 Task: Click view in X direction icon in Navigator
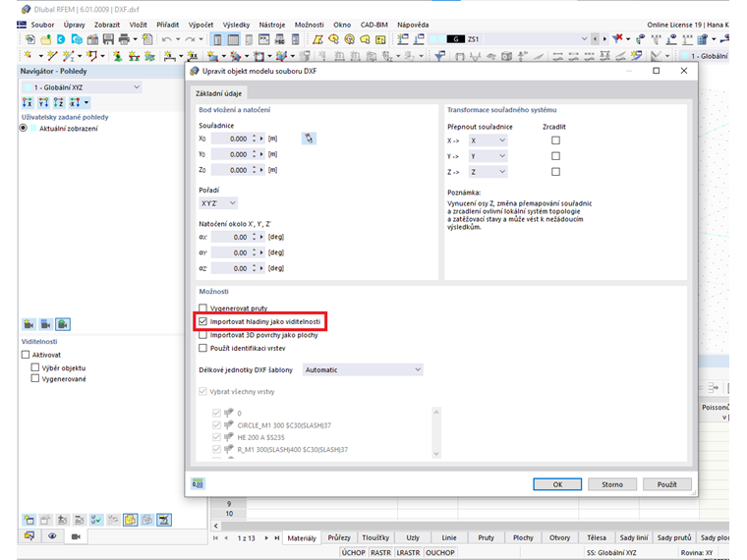click(28, 102)
